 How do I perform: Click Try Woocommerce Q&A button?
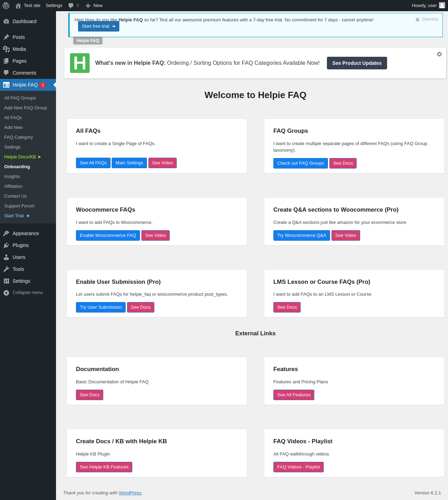coord(302,235)
